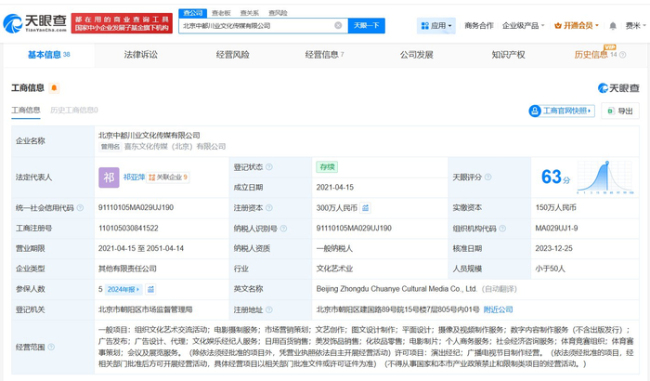Click the 天眼一下 search button
The width and height of the screenshot is (650, 381).
coord(366,26)
